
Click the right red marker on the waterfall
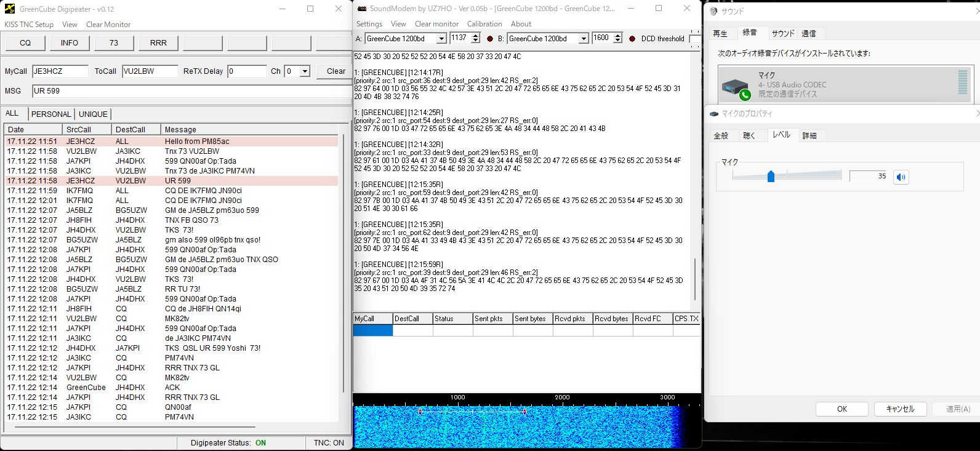point(524,411)
